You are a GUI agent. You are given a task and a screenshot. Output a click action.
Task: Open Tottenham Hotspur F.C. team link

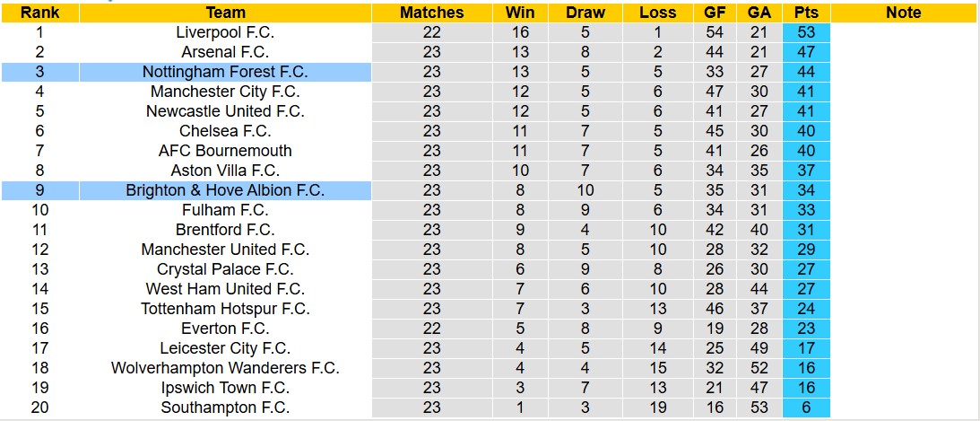pyautogui.click(x=225, y=309)
